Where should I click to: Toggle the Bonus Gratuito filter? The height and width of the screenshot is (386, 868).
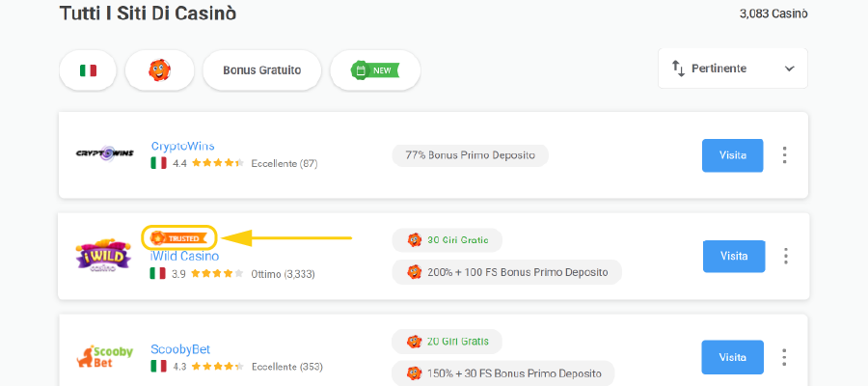[x=261, y=70]
